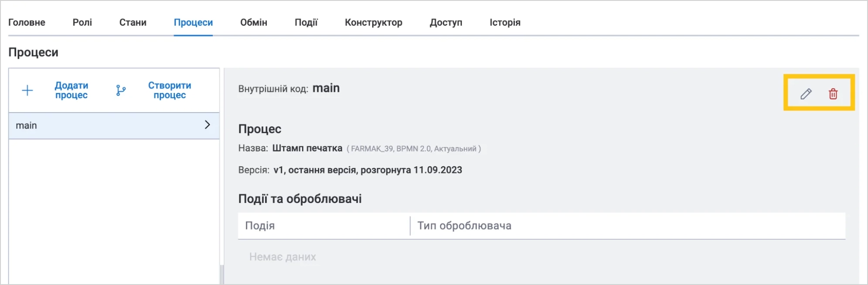868x285 pixels.
Task: Select the Процеси tab
Action: coord(193,22)
